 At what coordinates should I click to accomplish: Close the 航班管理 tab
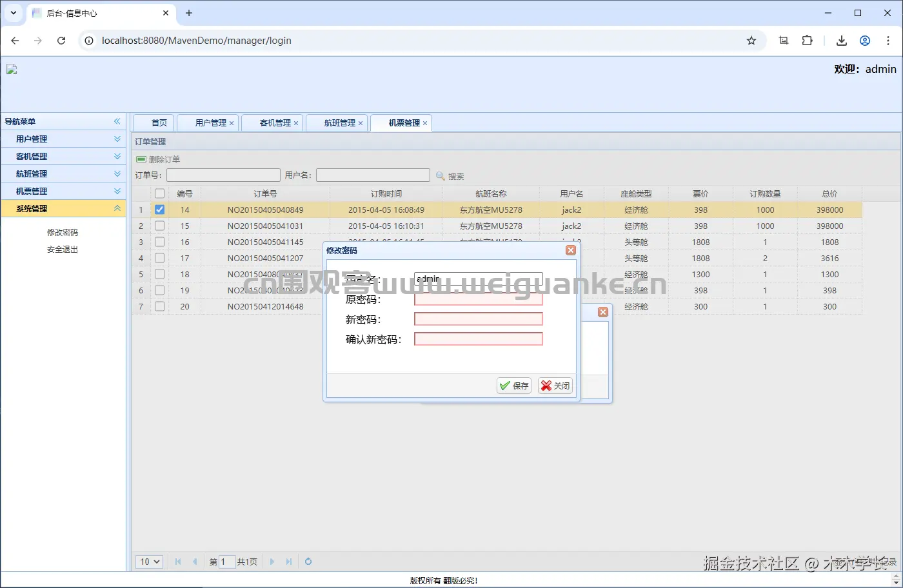click(361, 123)
